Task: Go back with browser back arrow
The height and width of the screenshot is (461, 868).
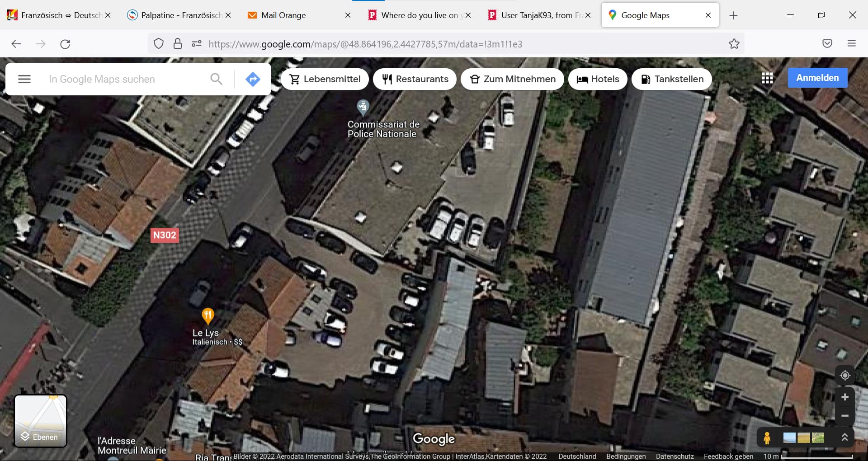Action: (x=16, y=44)
